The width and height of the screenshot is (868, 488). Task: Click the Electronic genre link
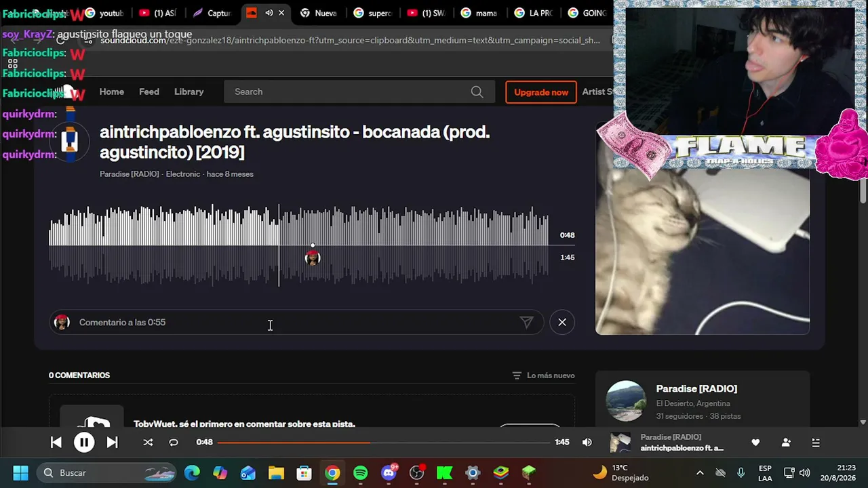tap(183, 174)
